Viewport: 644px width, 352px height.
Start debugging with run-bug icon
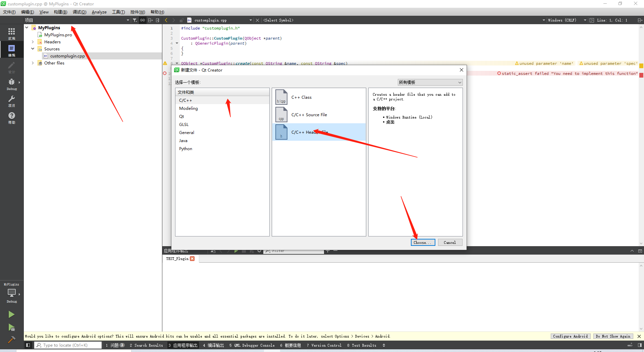pos(11,327)
